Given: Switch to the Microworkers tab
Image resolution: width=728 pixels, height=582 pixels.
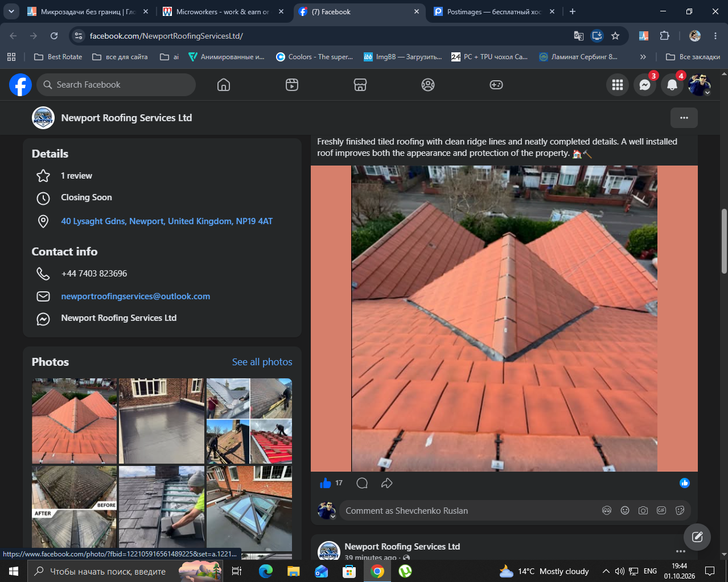Looking at the screenshot, I should [x=215, y=11].
